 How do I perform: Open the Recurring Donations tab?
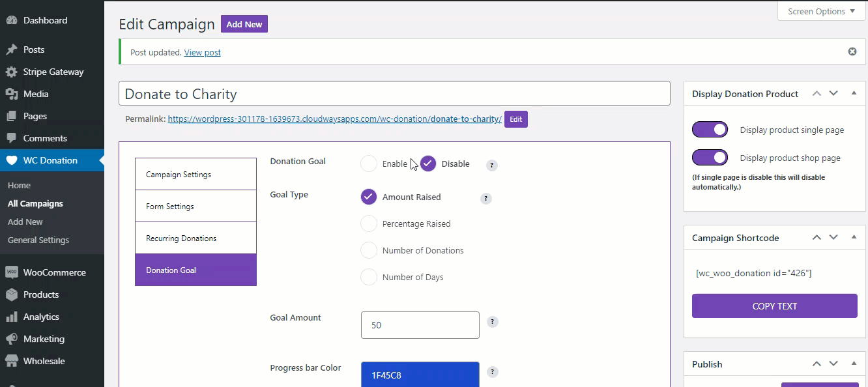coord(195,238)
